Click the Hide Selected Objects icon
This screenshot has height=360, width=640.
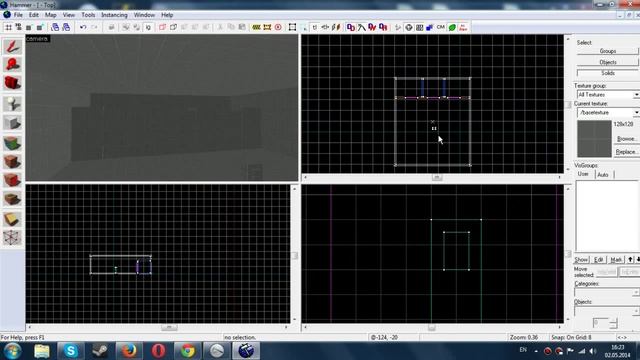coord(162,27)
